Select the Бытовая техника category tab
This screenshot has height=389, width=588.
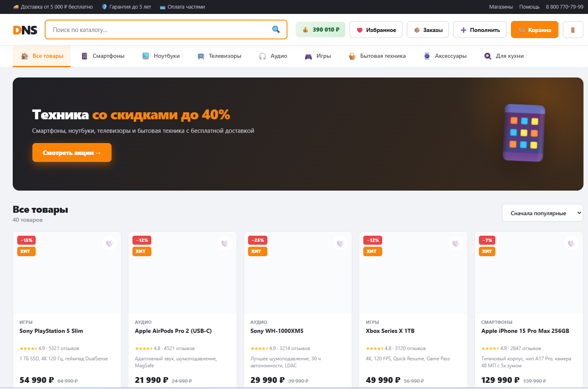click(377, 56)
